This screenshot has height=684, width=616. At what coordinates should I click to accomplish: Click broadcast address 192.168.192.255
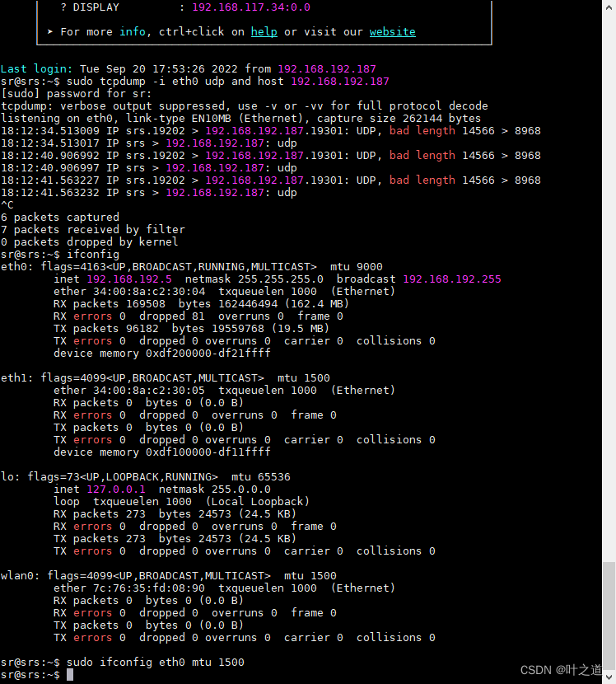pyautogui.click(x=452, y=279)
